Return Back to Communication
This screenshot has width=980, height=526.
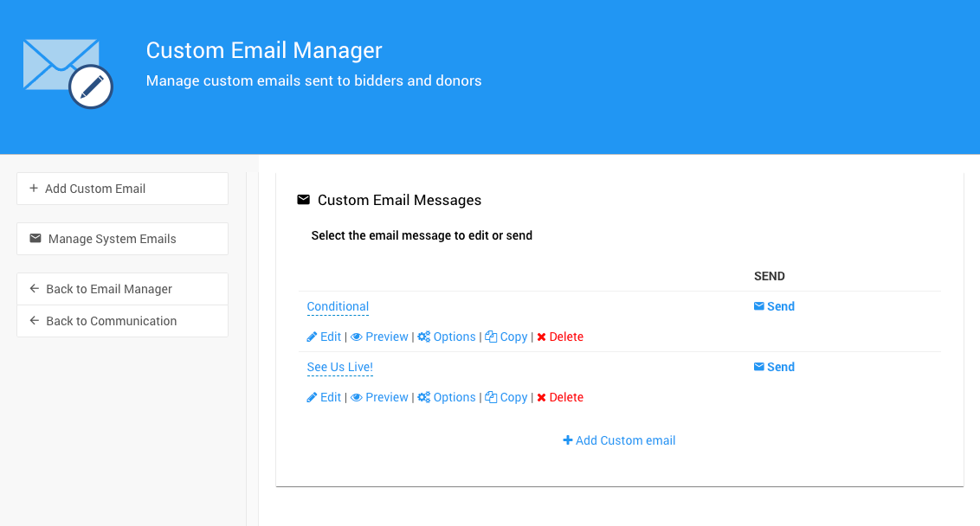tap(122, 321)
